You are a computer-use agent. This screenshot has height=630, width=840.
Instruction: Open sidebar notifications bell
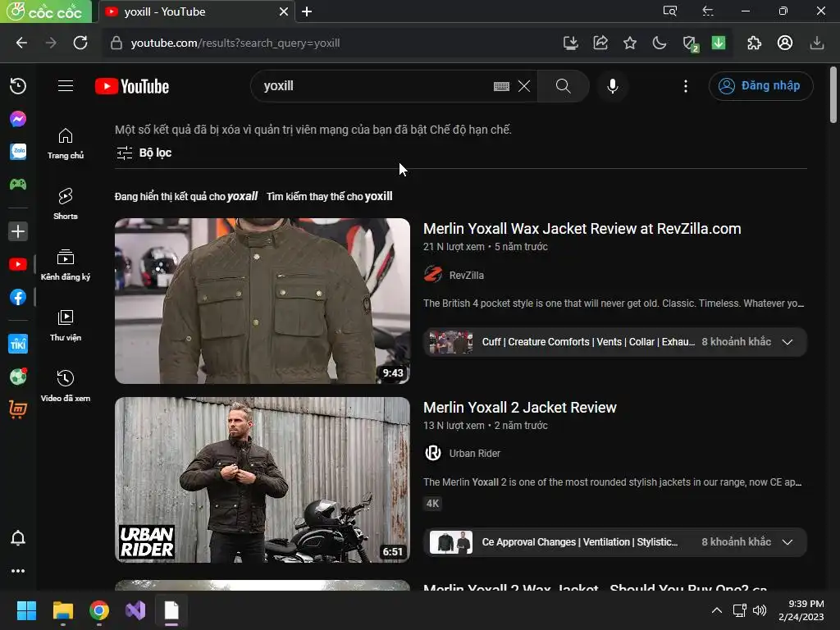pos(18,538)
